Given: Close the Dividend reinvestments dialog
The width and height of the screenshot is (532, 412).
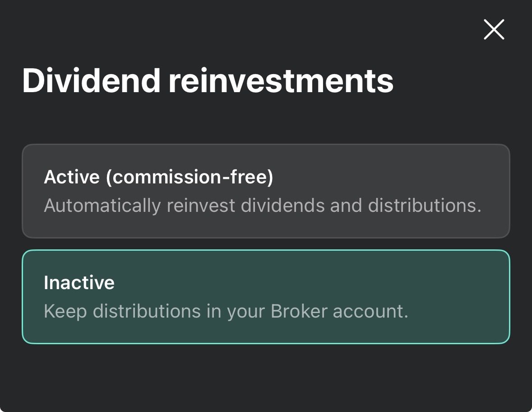Looking at the screenshot, I should [x=494, y=30].
